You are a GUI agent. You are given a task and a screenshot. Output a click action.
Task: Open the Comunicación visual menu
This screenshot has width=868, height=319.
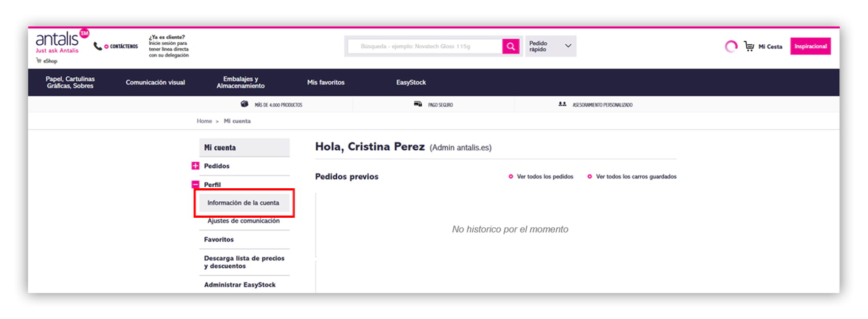155,82
